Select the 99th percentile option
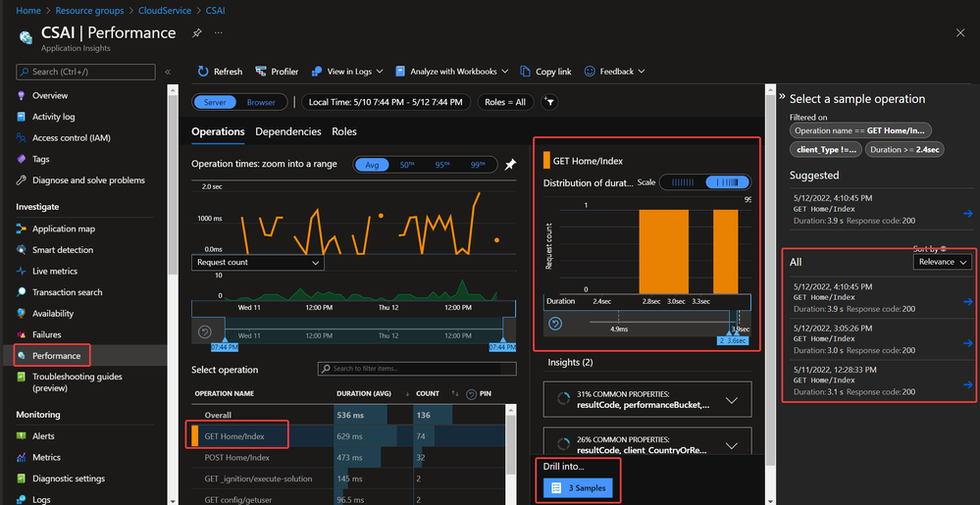Image resolution: width=980 pixels, height=505 pixels. [478, 165]
